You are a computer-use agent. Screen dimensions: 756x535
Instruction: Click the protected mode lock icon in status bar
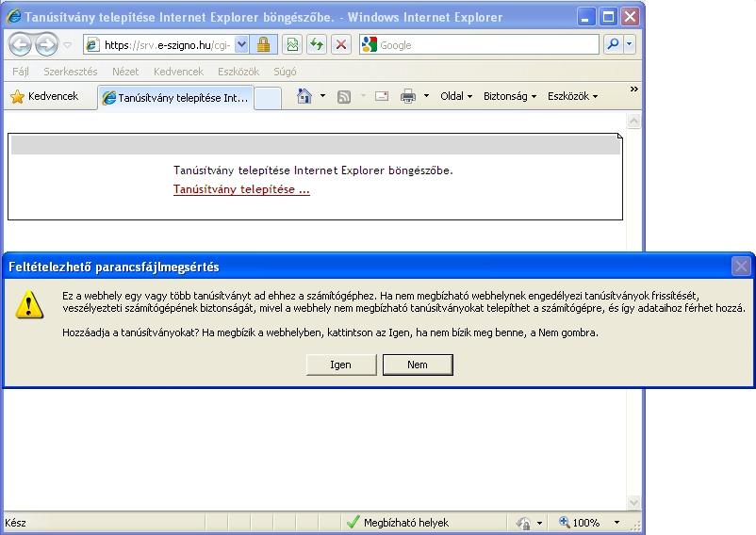click(x=523, y=523)
